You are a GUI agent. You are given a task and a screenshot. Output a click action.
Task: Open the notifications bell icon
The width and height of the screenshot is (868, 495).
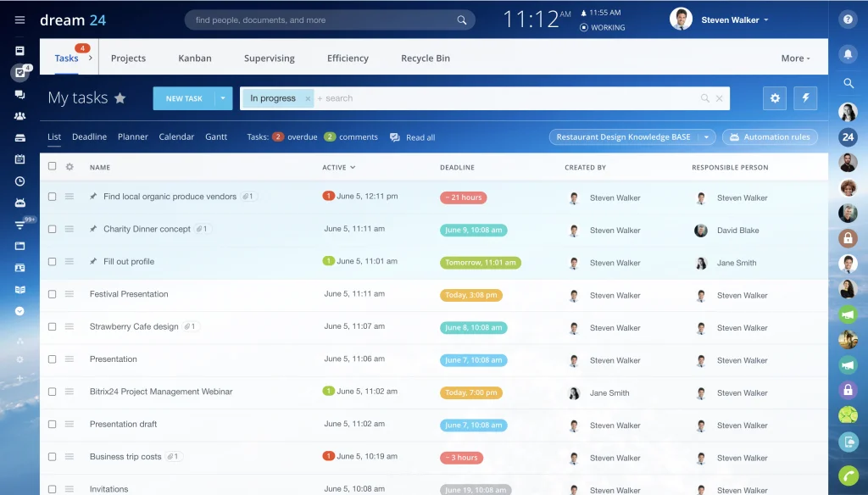coord(848,54)
